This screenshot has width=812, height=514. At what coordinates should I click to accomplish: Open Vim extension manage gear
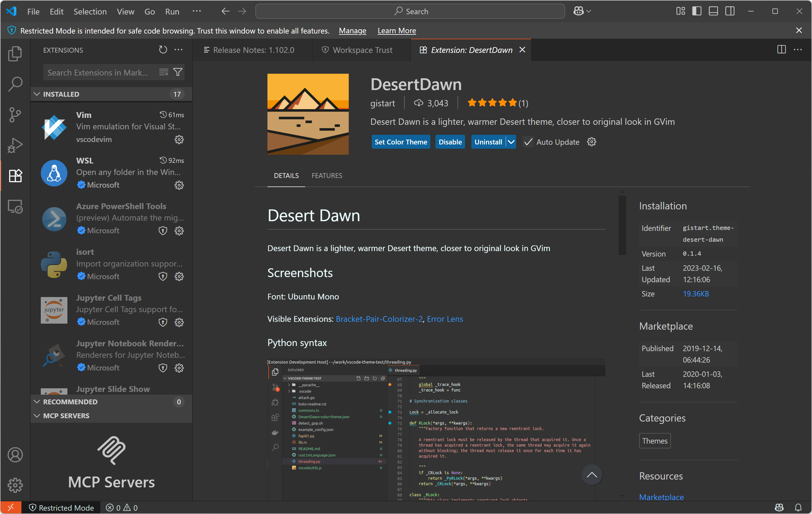(179, 139)
